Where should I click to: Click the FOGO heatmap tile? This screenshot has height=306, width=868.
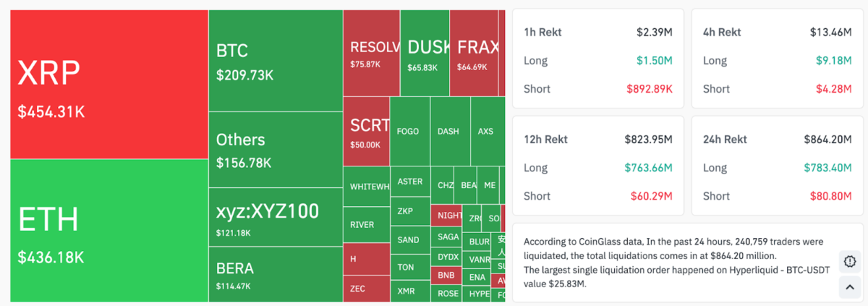pyautogui.click(x=409, y=131)
